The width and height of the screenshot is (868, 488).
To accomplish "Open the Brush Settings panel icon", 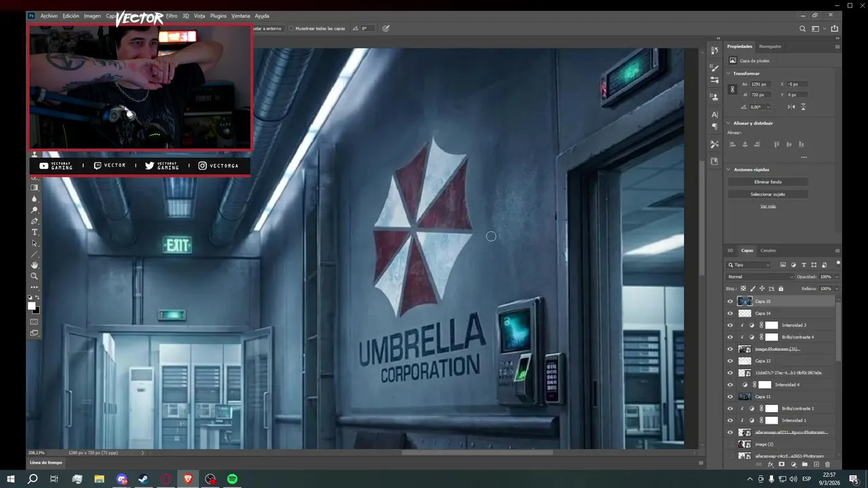I will (x=714, y=68).
